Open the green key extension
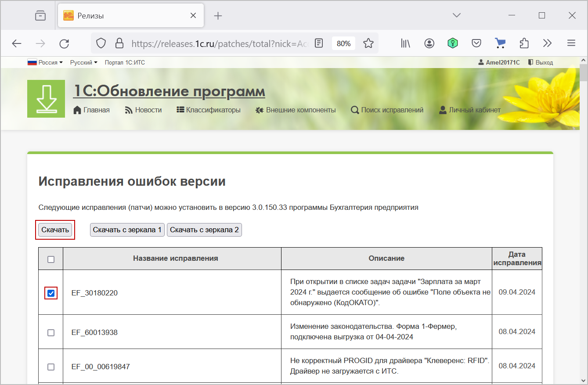 click(453, 43)
